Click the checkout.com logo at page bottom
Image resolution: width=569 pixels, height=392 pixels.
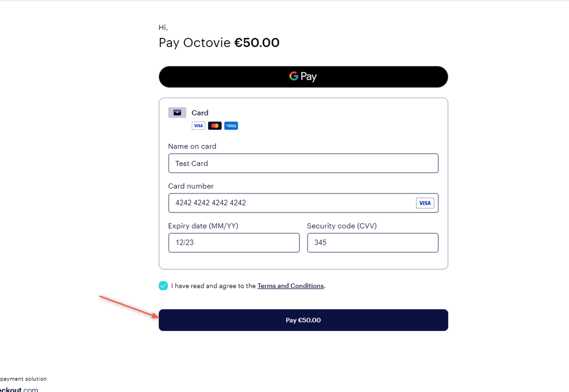[19, 388]
